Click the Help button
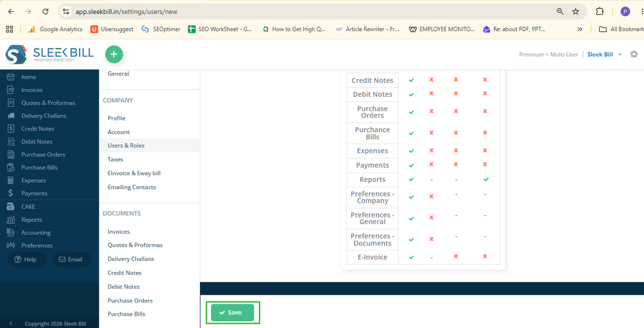The image size is (644, 328). [26, 259]
